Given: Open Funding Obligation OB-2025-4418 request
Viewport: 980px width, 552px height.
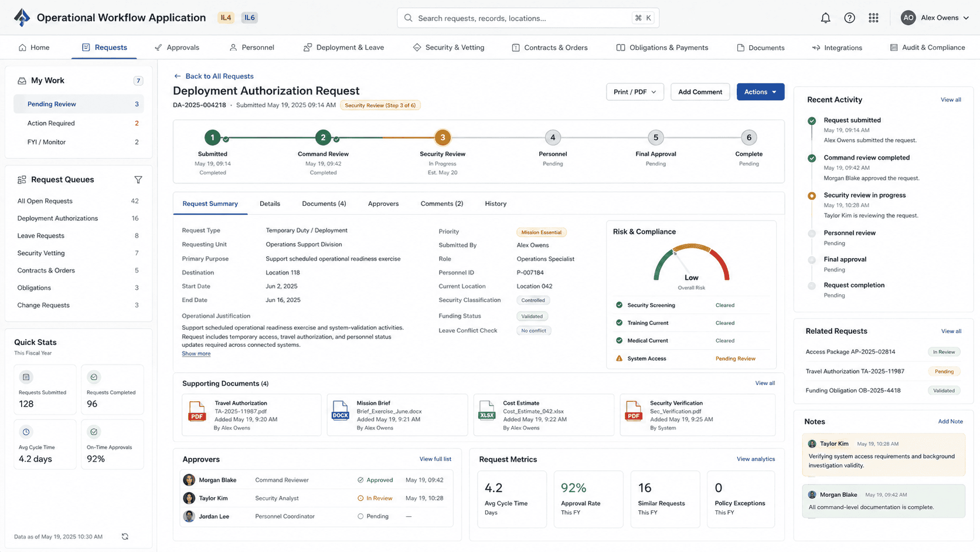Looking at the screenshot, I should click(x=883, y=391).
